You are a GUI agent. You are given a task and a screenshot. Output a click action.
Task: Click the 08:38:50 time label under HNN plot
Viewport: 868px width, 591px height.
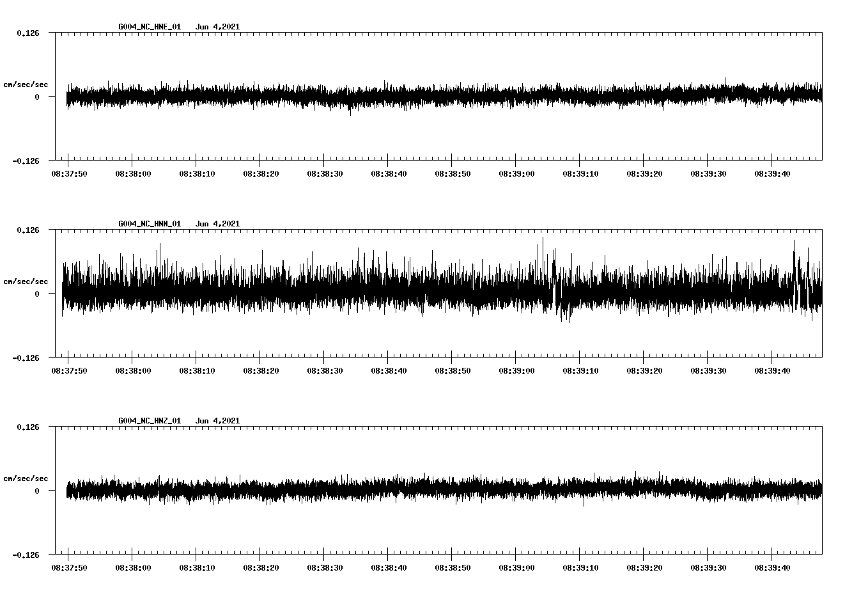[453, 371]
